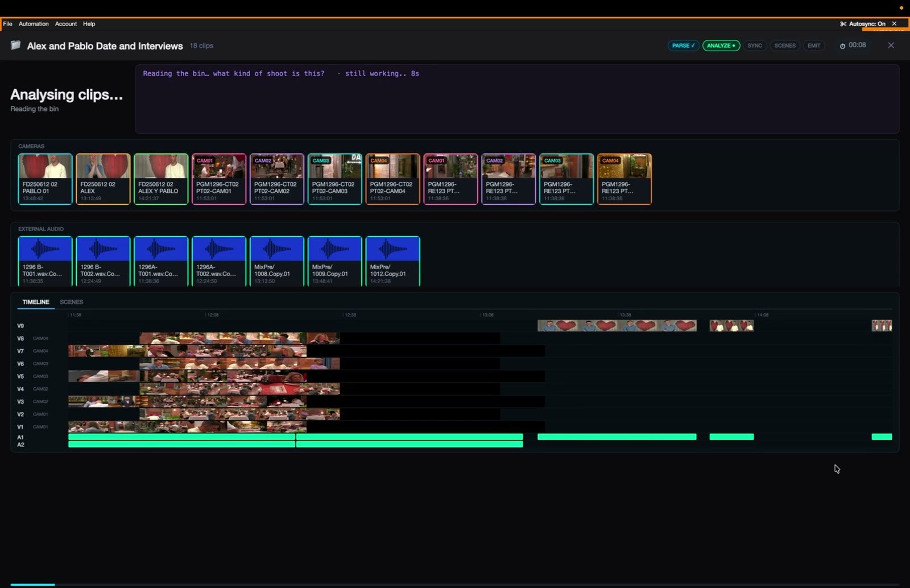This screenshot has height=588, width=910.
Task: Open the Automation menu
Action: pos(34,24)
